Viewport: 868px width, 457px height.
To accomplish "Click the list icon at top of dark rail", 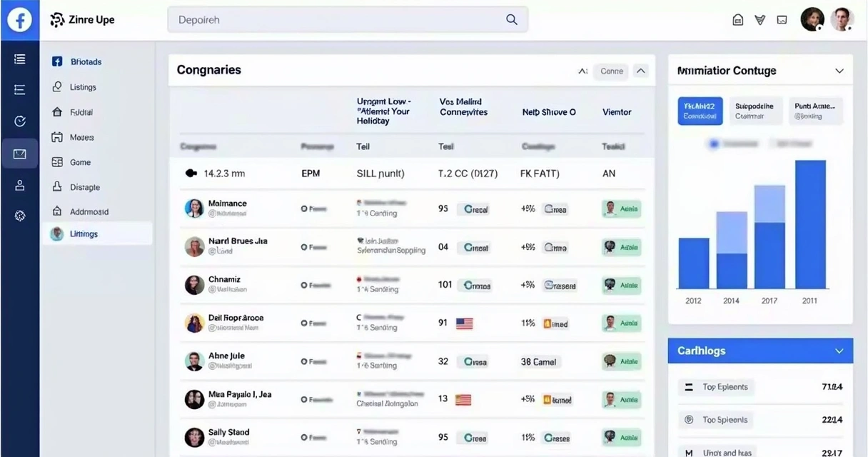I will [20, 59].
